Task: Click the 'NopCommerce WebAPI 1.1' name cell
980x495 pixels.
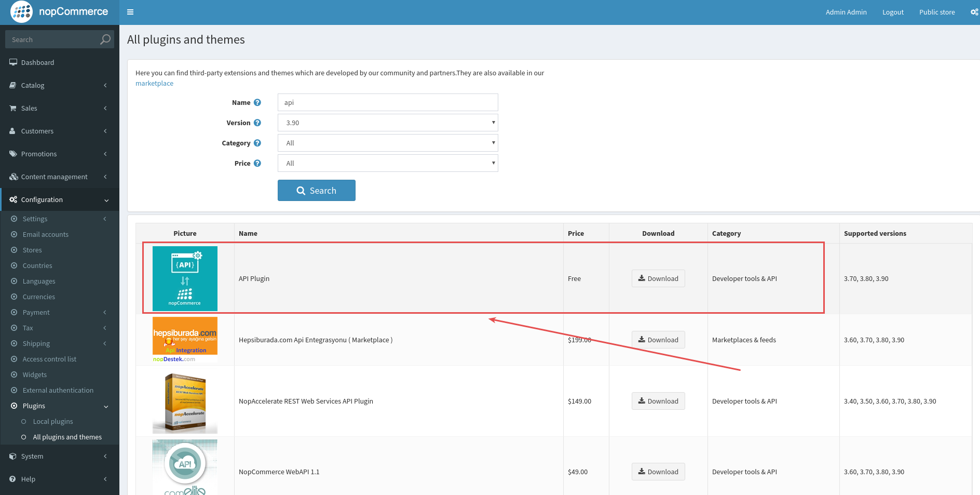Action: pyautogui.click(x=399, y=472)
